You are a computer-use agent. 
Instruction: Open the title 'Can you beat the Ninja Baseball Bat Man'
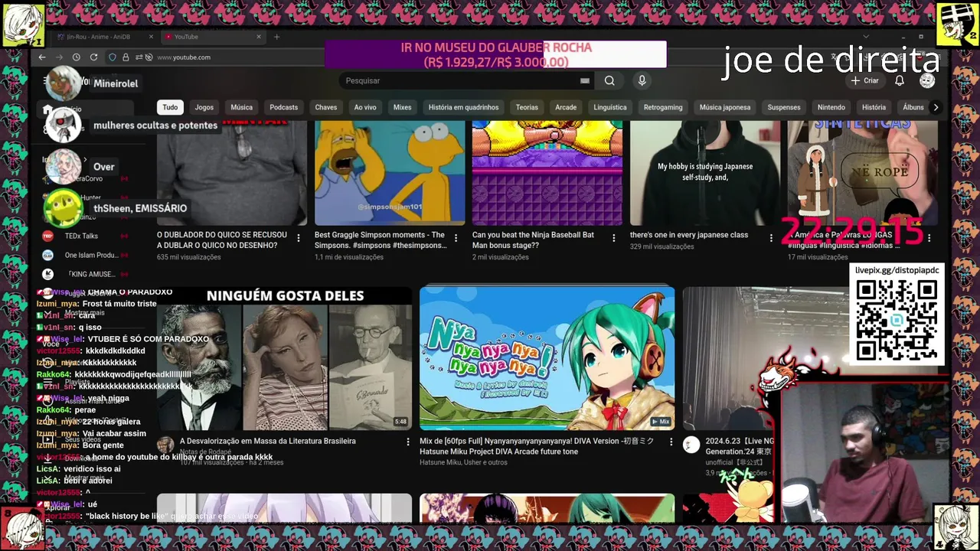[x=533, y=240]
